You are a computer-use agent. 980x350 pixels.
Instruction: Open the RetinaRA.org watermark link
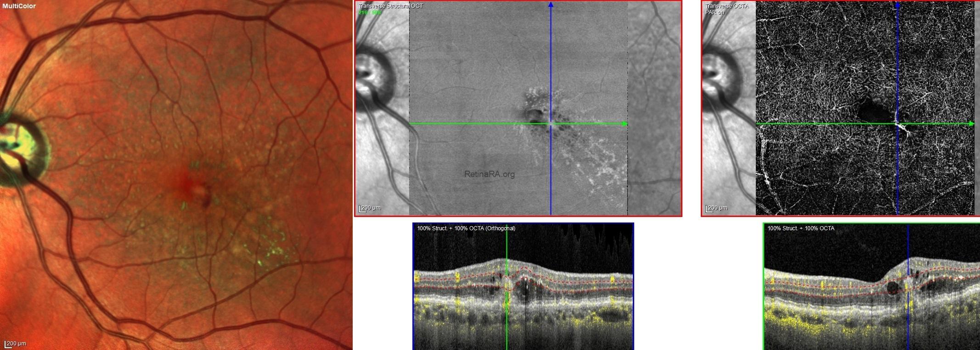tap(489, 174)
